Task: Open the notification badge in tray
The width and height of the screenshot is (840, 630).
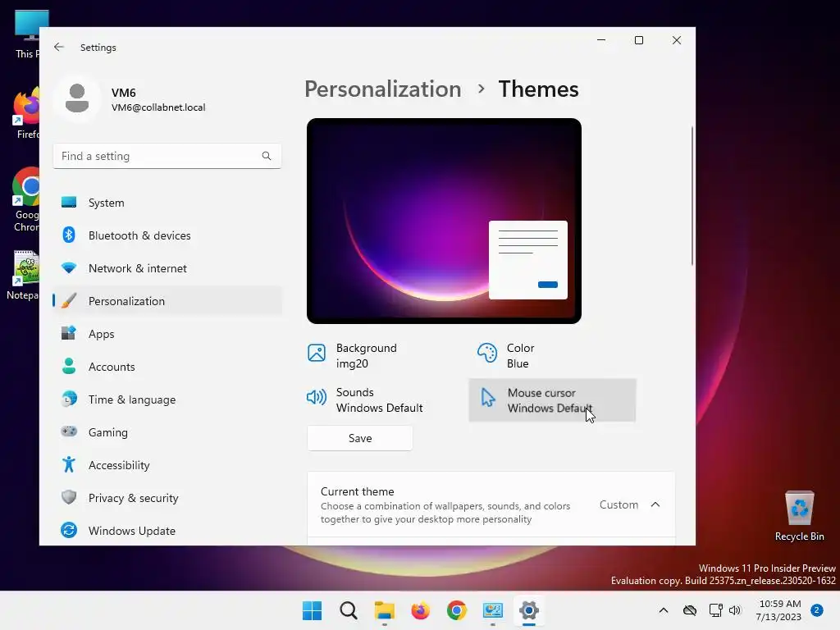Action: [817, 610]
